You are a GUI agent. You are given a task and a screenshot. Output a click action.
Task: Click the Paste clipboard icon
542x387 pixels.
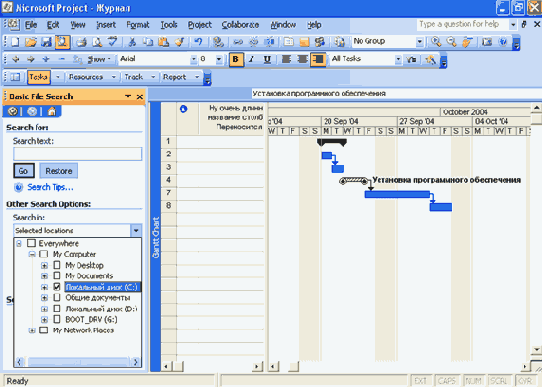(x=163, y=42)
